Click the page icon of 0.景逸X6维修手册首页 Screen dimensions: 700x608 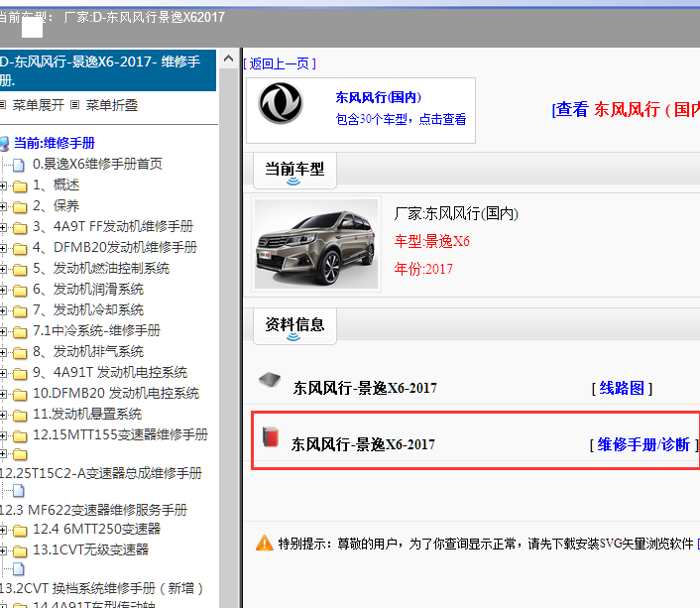coord(18,165)
